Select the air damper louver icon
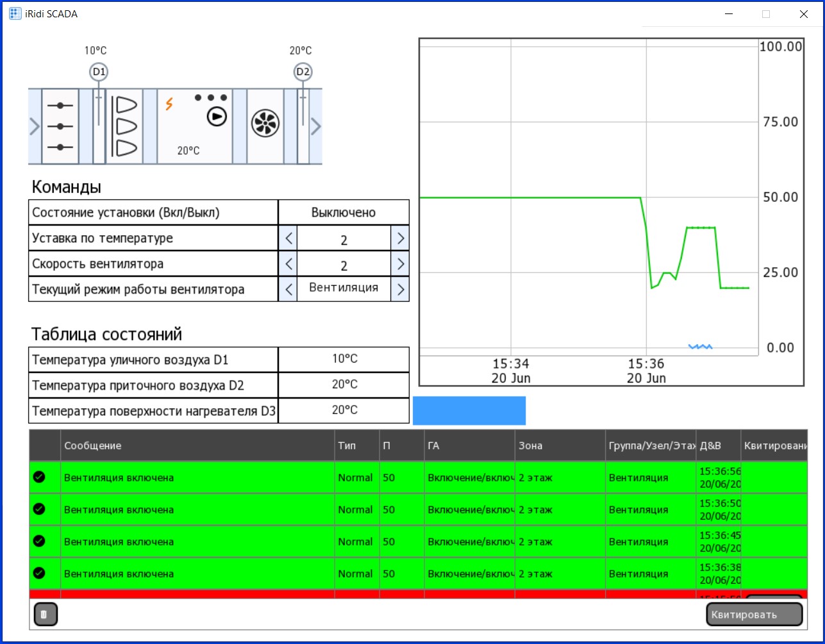This screenshot has width=825, height=644. [60, 126]
